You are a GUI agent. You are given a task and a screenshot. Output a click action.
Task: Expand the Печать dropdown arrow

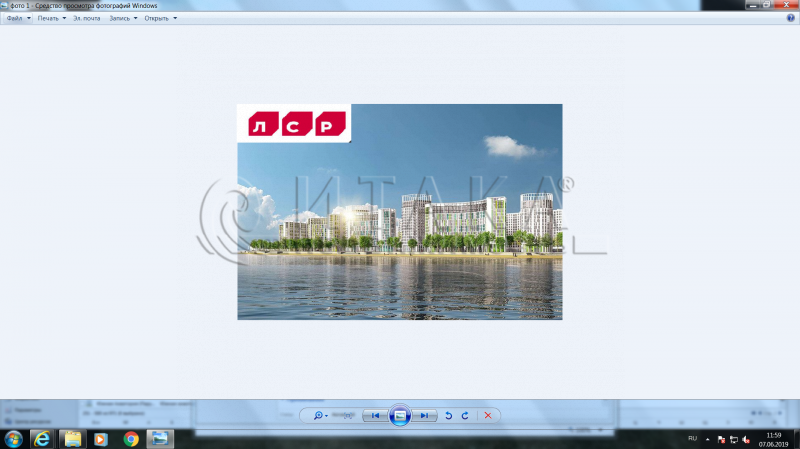(64, 18)
